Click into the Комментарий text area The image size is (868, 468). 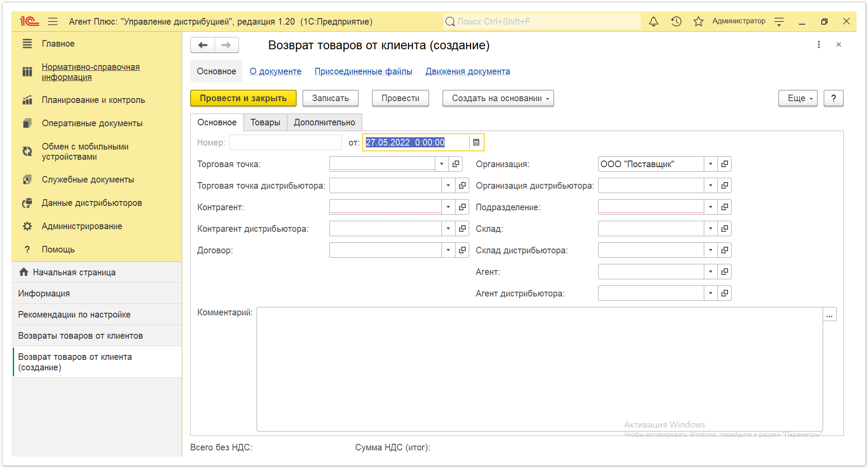(x=540, y=369)
